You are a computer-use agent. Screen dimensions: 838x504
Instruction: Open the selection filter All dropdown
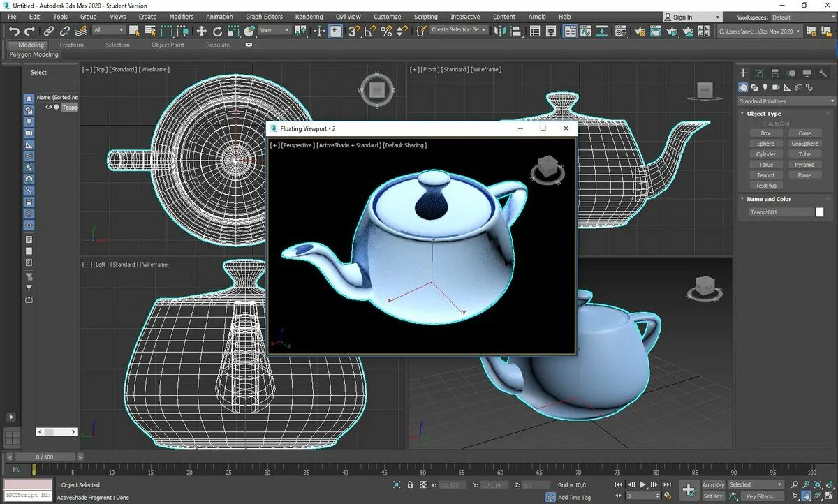coord(109,30)
